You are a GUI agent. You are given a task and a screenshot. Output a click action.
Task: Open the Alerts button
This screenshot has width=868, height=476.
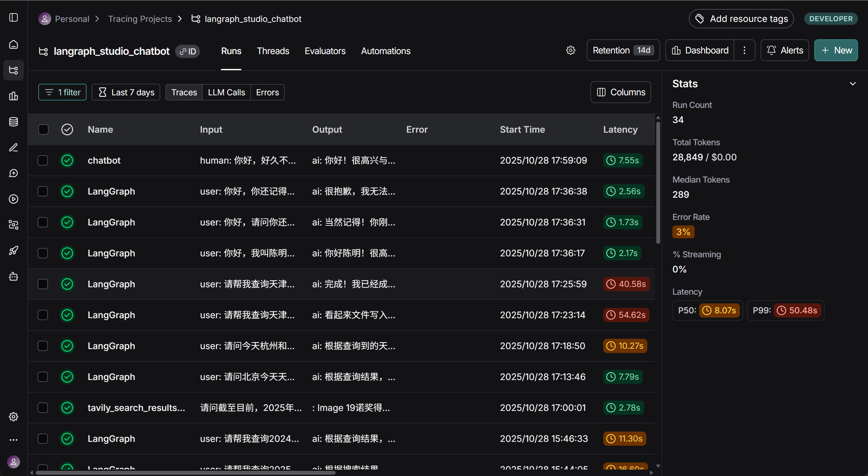pyautogui.click(x=784, y=50)
